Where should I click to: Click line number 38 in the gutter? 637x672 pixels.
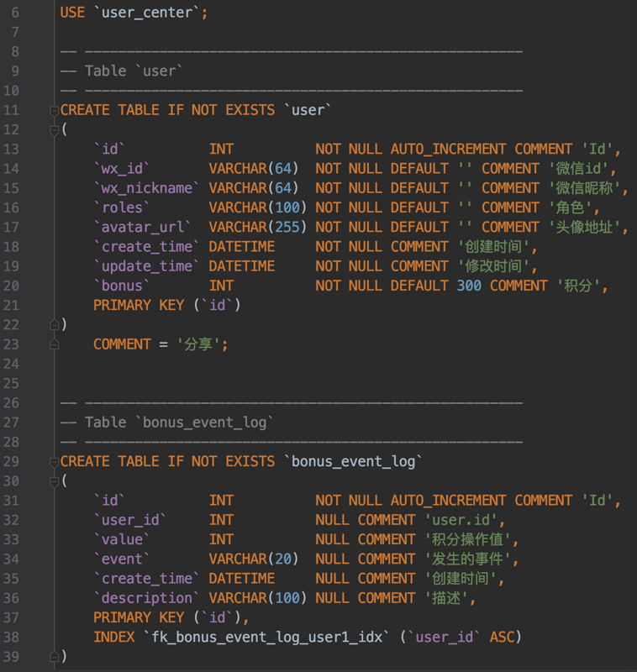coord(11,637)
